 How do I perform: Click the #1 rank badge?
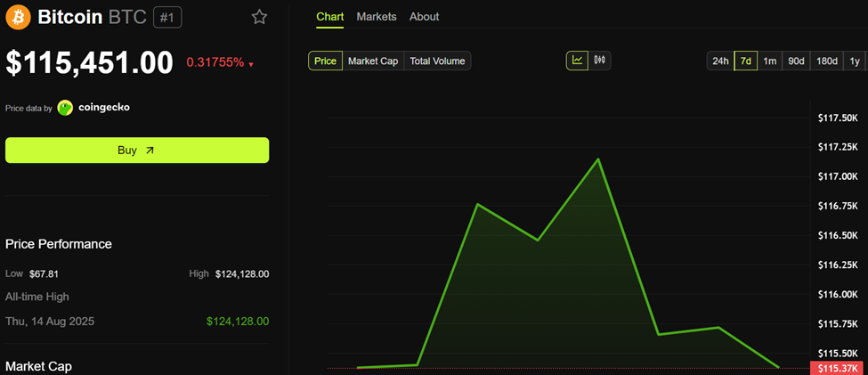coord(167,18)
